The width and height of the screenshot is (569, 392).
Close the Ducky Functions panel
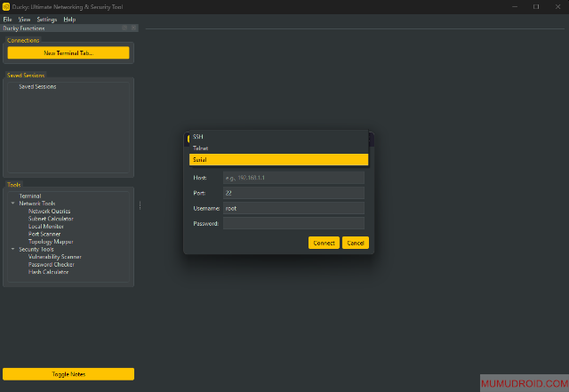coord(134,28)
